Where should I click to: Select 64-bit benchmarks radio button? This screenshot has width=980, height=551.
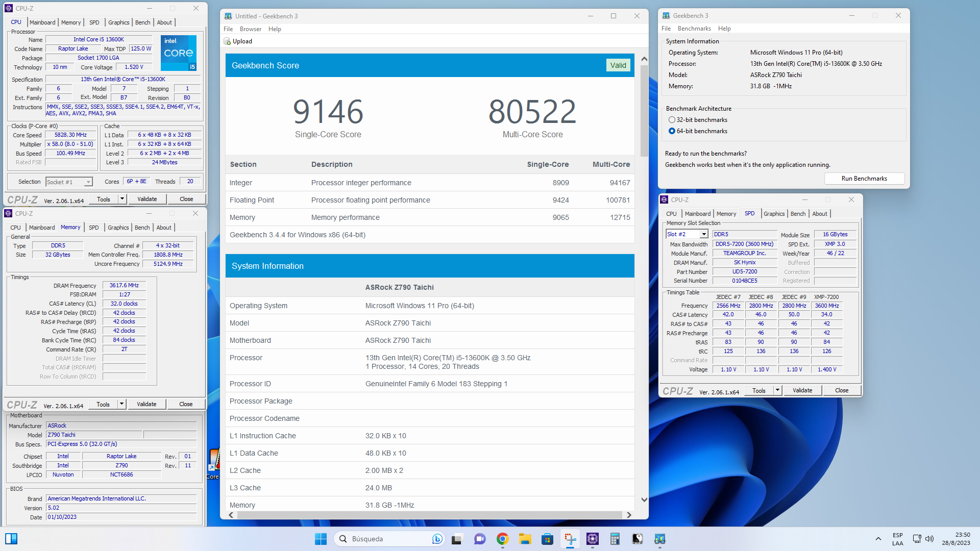click(x=672, y=131)
